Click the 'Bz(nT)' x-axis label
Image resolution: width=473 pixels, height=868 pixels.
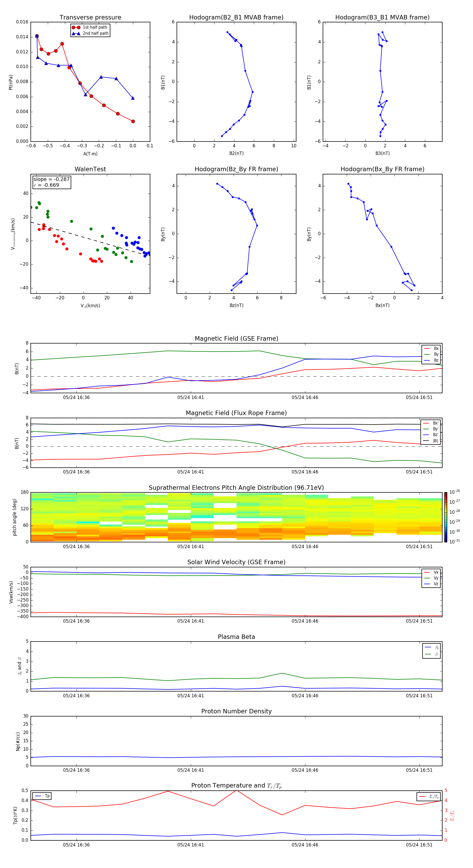[x=236, y=305]
